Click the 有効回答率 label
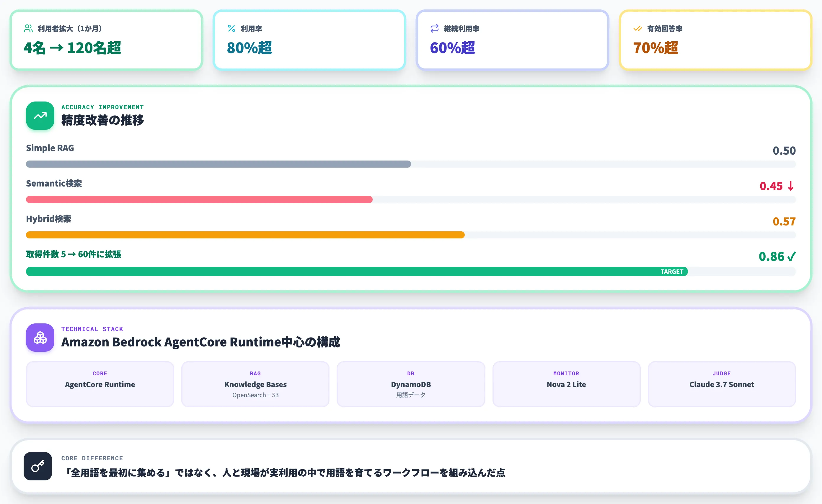Image resolution: width=822 pixels, height=504 pixels. [665, 29]
